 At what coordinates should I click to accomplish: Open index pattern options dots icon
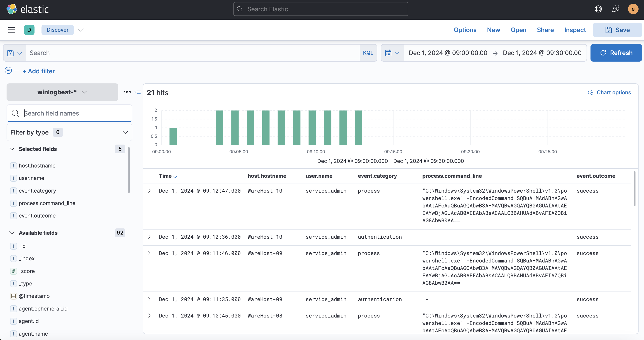pos(127,92)
